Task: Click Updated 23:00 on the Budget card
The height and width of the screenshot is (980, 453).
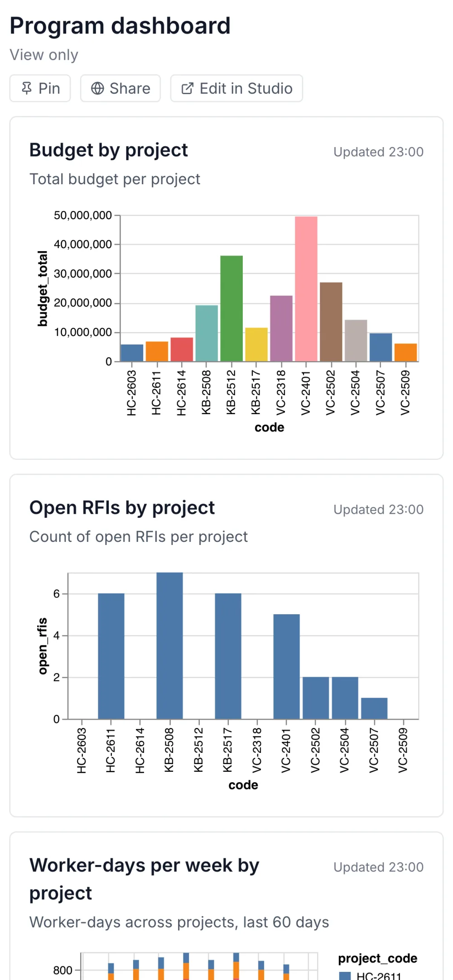Action: click(379, 152)
